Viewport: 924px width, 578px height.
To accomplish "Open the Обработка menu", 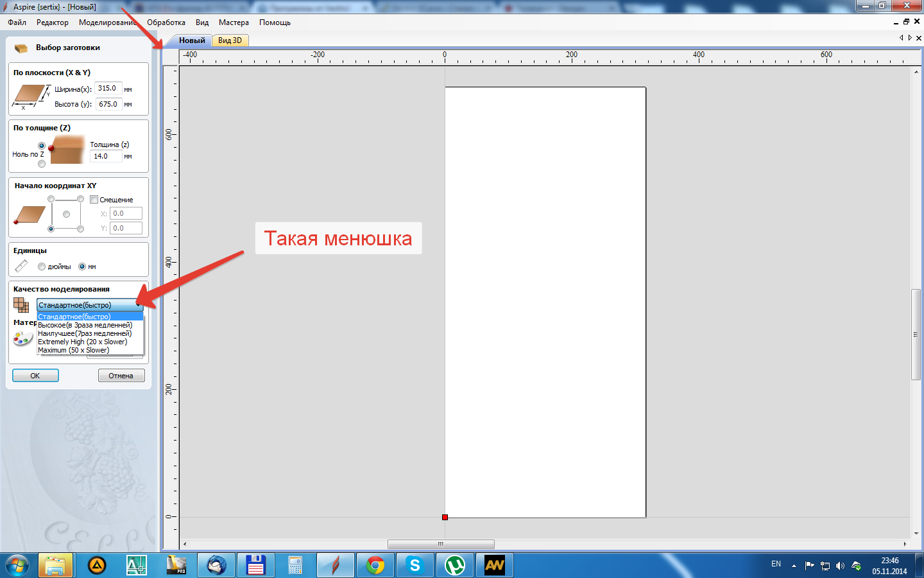I will click(166, 22).
